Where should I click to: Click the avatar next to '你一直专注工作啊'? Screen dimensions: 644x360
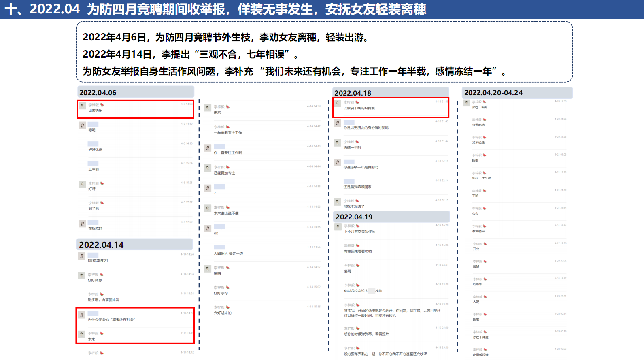pos(208,148)
